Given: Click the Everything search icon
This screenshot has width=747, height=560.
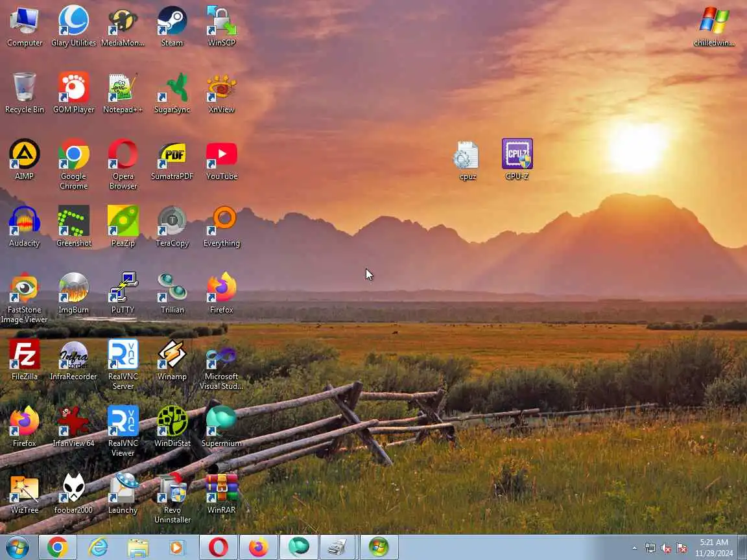Looking at the screenshot, I should pyautogui.click(x=222, y=227).
